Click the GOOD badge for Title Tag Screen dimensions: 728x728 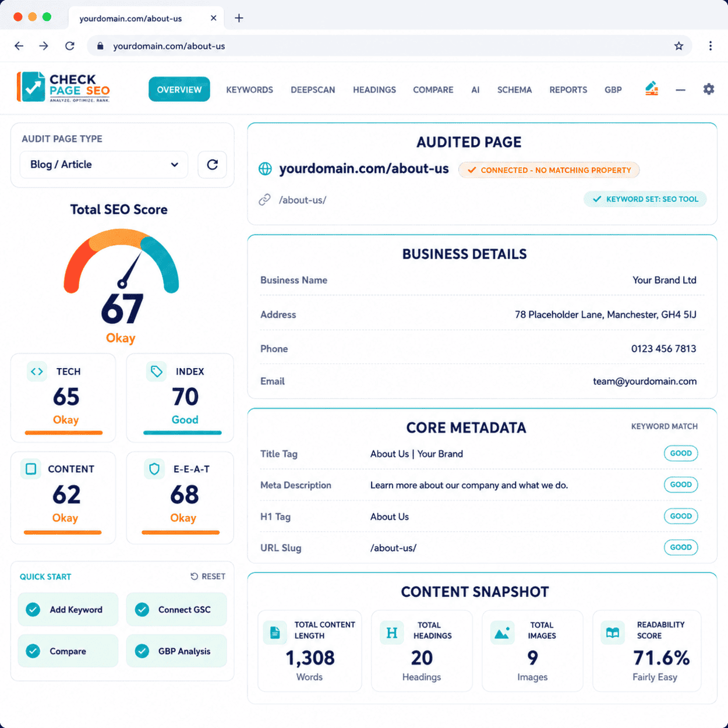point(681,453)
